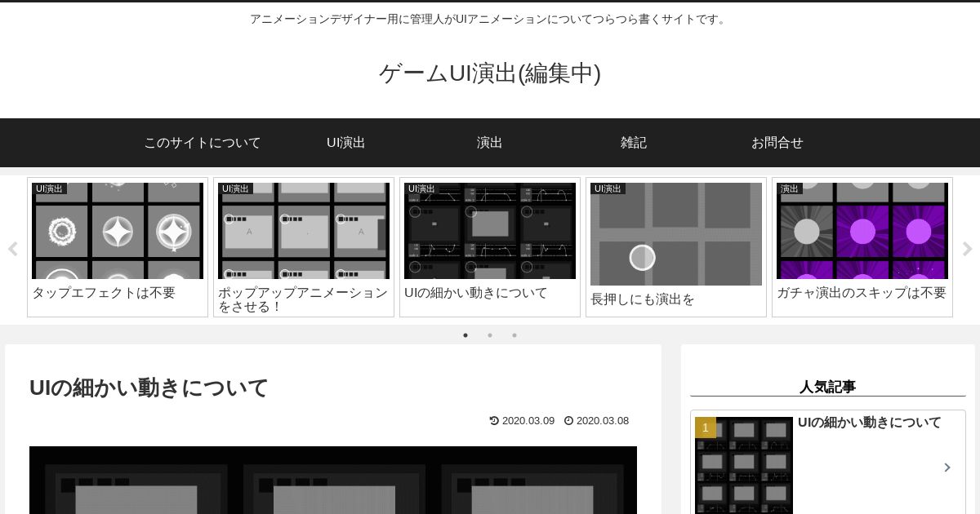Click the updated-date history icon
This screenshot has width=980, height=514.
point(494,421)
